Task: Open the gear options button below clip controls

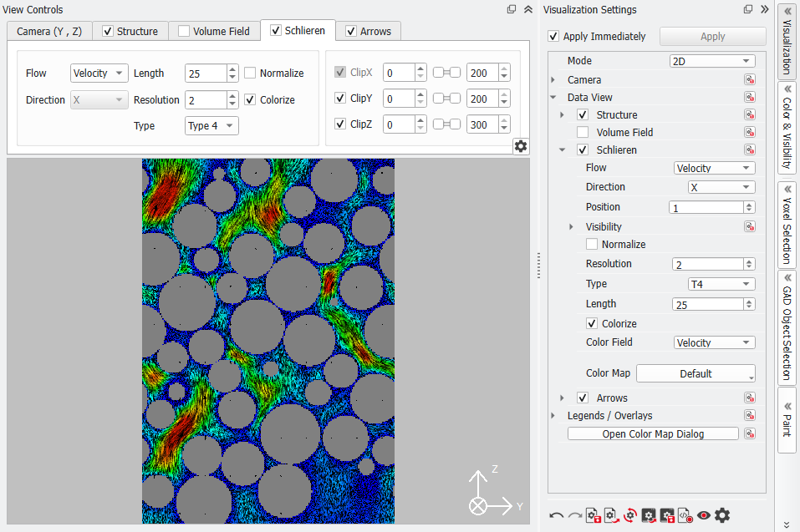Action: point(521,146)
